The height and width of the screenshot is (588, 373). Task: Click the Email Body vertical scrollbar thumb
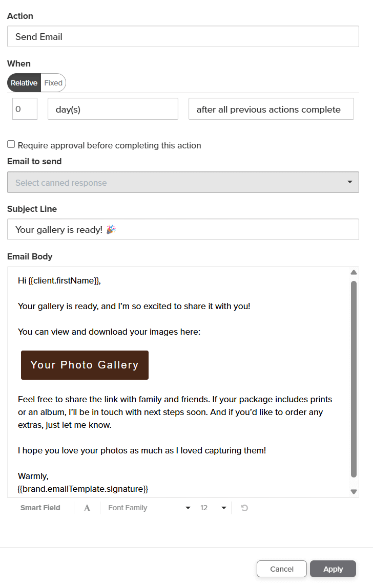pyautogui.click(x=354, y=379)
